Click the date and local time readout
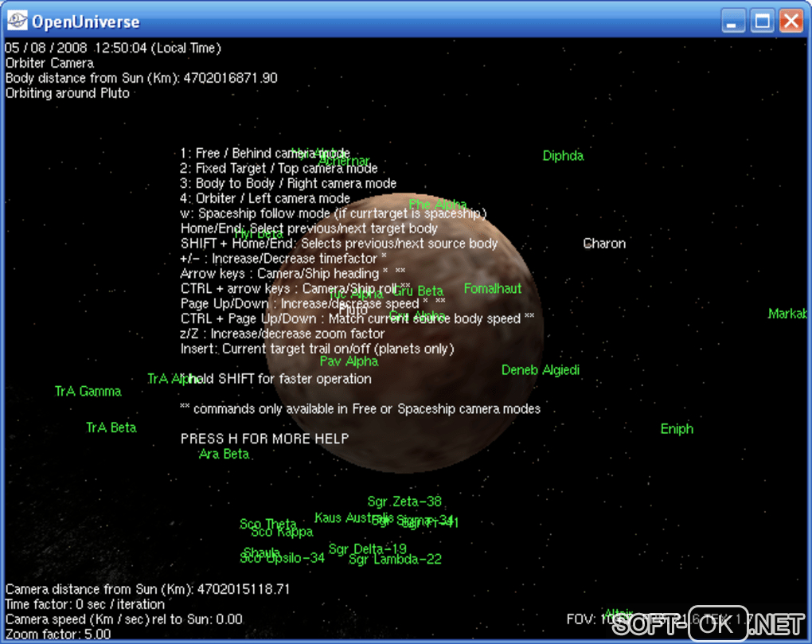Viewport: 812px width, 644px height. [x=113, y=48]
